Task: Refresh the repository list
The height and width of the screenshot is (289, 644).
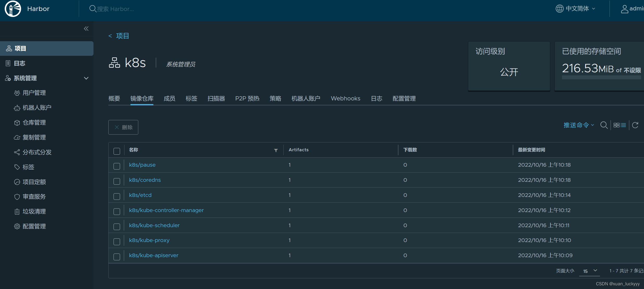Action: (635, 125)
